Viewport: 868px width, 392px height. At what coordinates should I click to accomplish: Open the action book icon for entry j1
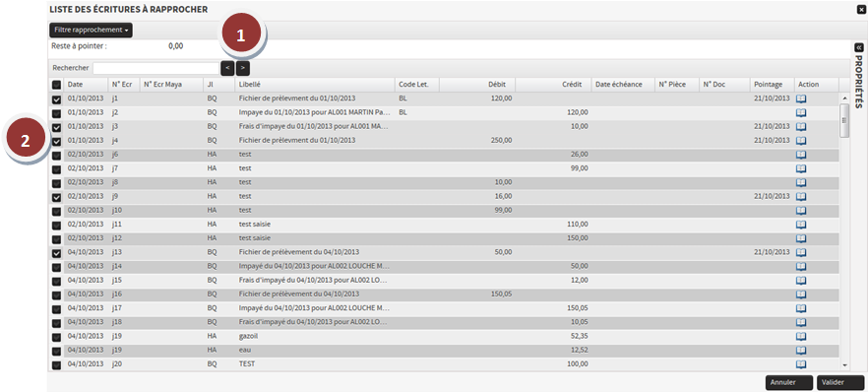pos(800,98)
